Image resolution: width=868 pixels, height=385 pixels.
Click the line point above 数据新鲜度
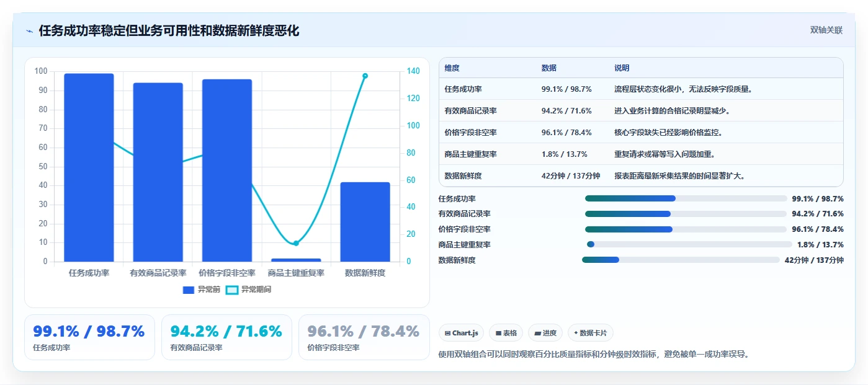tap(365, 76)
